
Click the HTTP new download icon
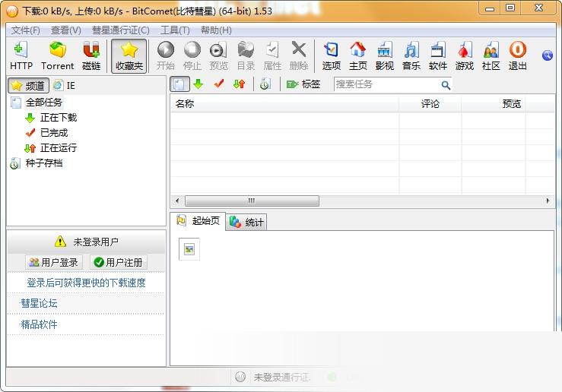point(21,56)
